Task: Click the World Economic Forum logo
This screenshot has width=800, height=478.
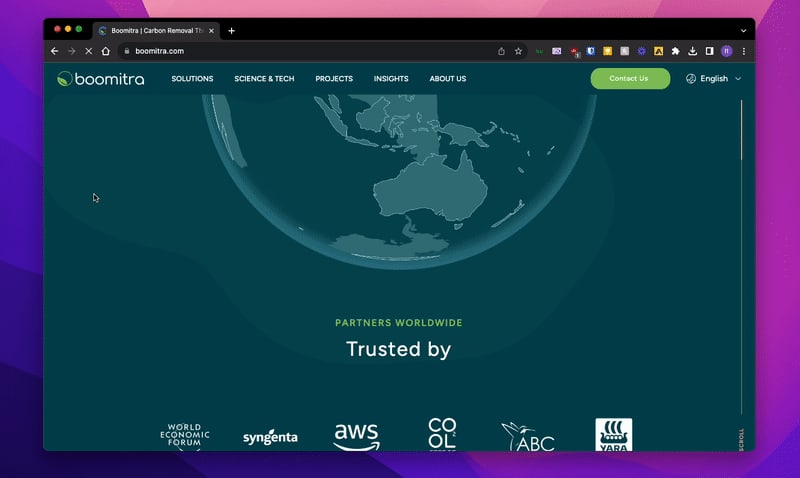Action: 185,436
